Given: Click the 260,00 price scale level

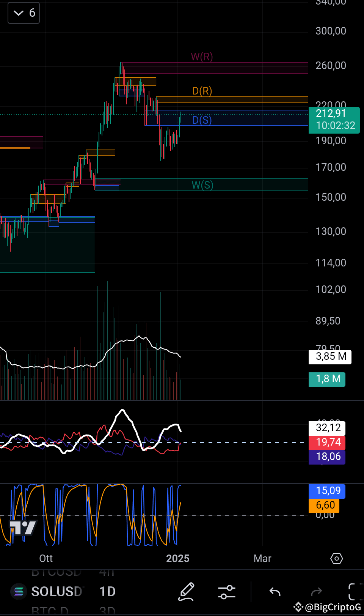Looking at the screenshot, I should tap(331, 65).
